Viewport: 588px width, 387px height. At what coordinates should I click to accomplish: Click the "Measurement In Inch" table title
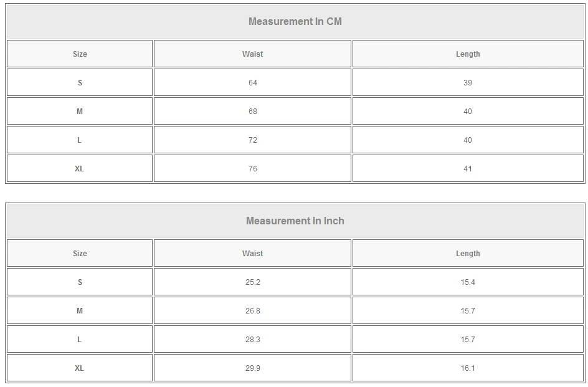pyautogui.click(x=295, y=221)
